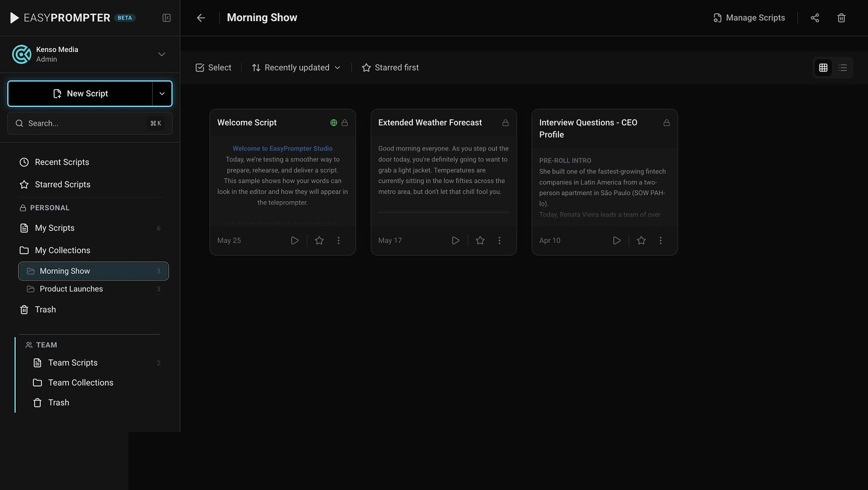Screen dimensions: 868x490
Task: Open the New Script dropdown arrow
Action: 162,94
